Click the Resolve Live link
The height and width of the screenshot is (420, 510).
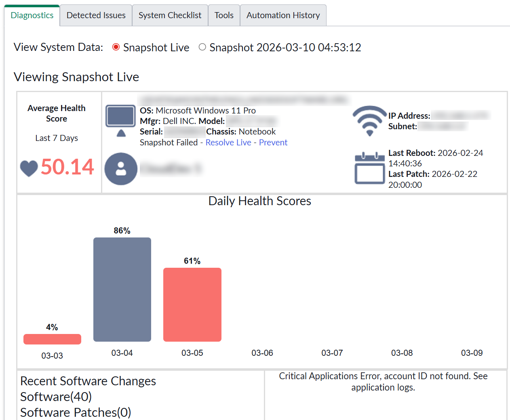pyautogui.click(x=228, y=143)
